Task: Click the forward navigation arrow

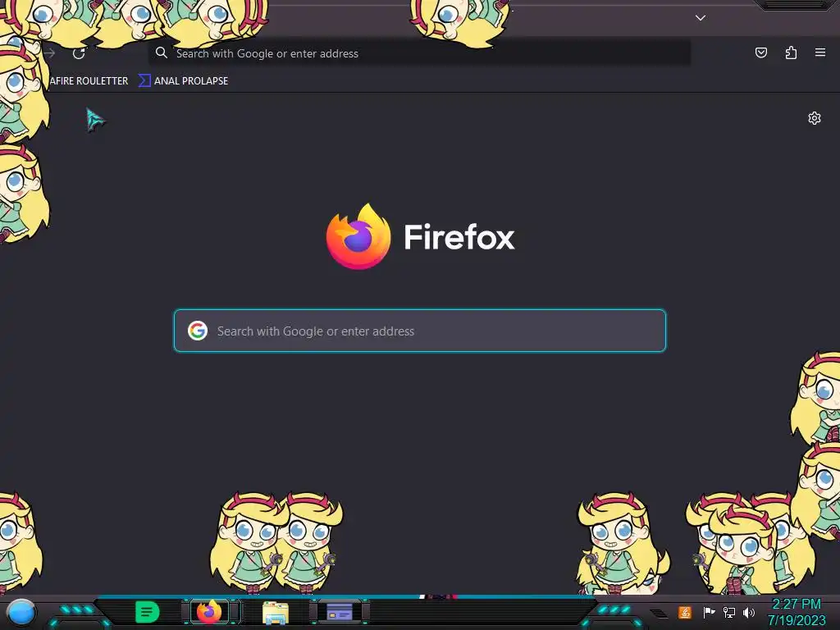Action: coord(49,53)
